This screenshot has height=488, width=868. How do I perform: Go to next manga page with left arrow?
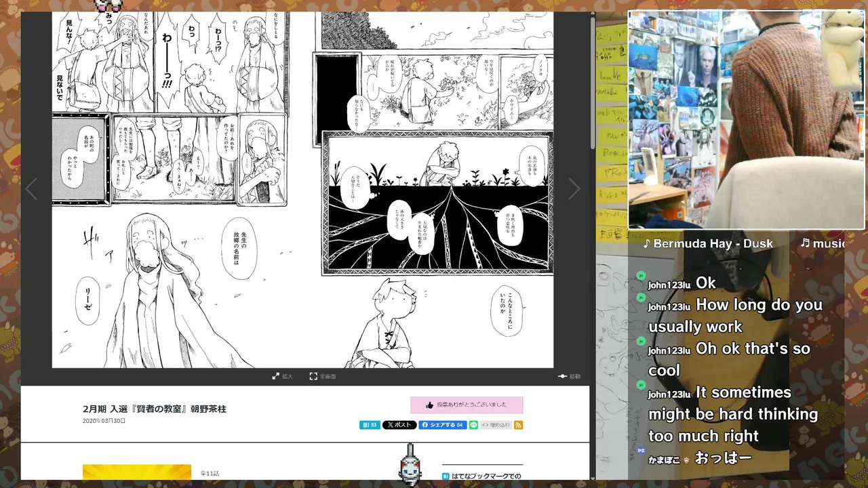pos(32,189)
